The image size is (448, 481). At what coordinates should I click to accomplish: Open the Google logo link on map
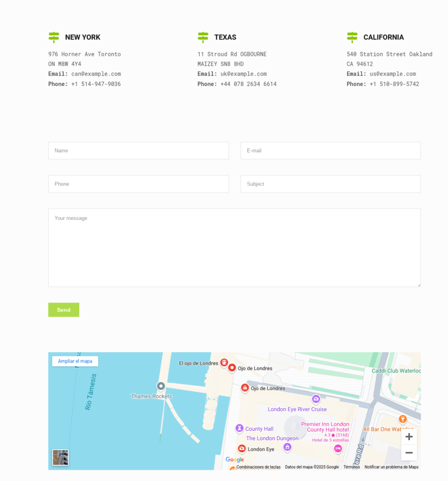click(x=235, y=459)
